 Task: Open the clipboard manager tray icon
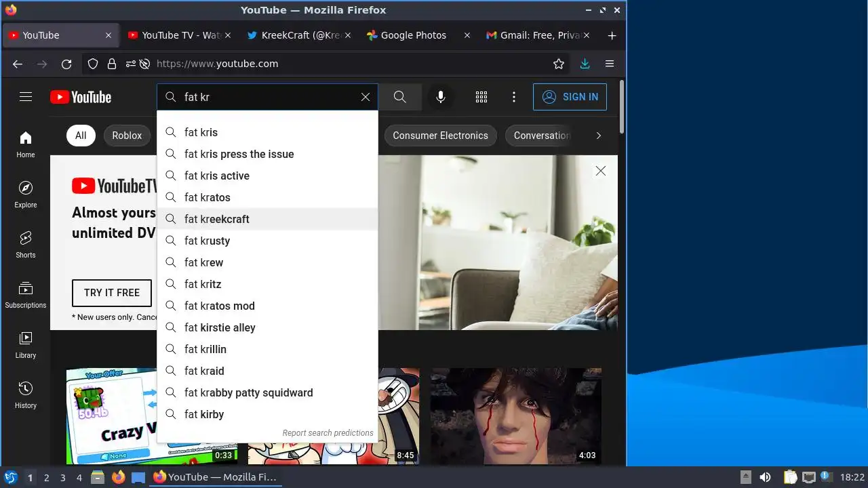[x=790, y=477]
